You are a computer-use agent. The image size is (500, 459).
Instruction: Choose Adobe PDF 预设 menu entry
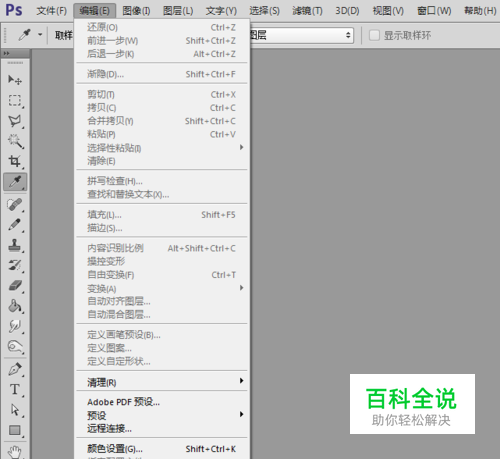tap(162, 402)
